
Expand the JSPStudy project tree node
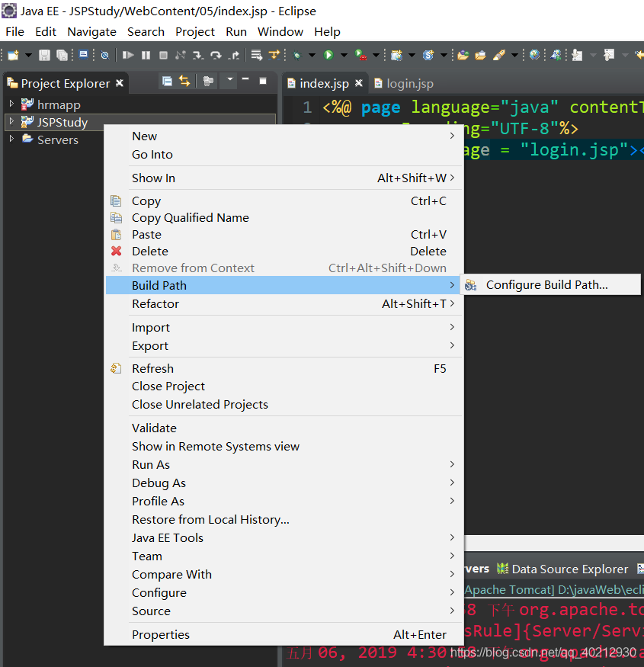point(11,121)
